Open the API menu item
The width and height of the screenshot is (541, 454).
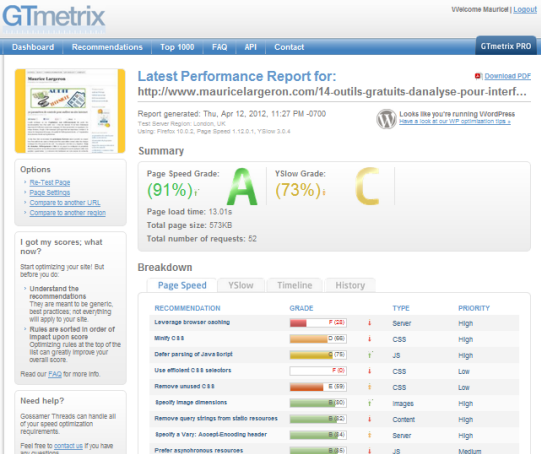pyautogui.click(x=250, y=47)
